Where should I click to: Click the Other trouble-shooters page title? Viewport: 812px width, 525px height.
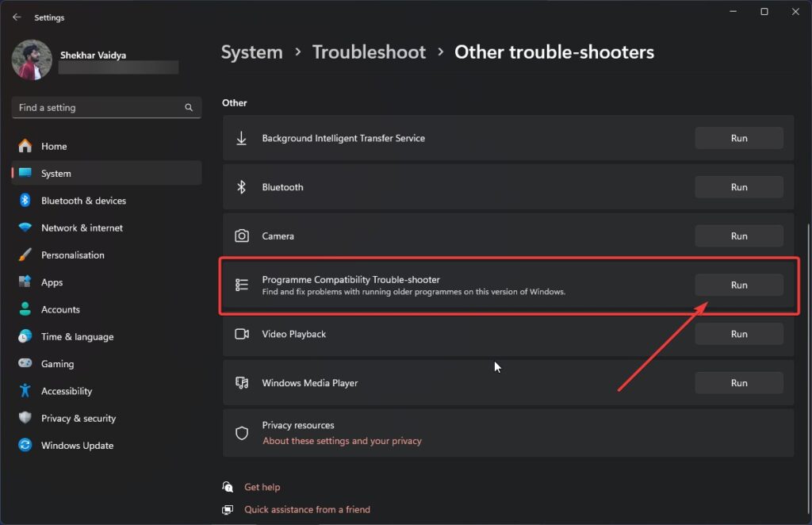click(x=554, y=52)
